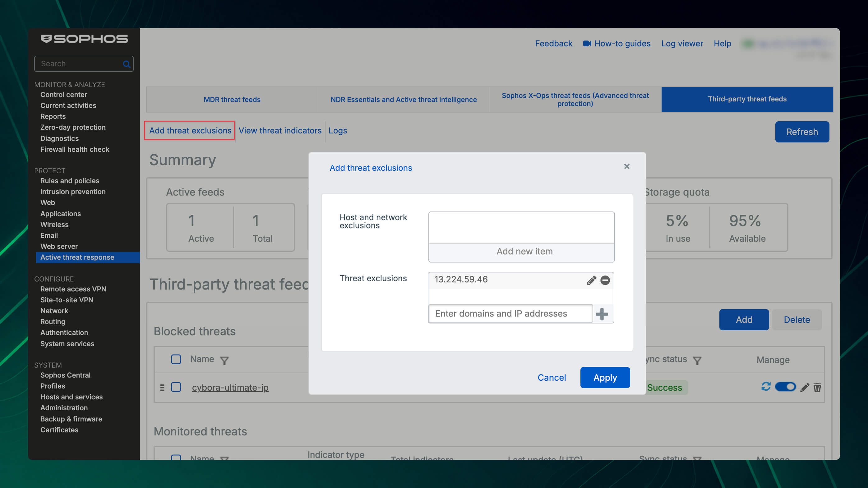
Task: Click Add button for third-party feeds
Action: coord(744,319)
